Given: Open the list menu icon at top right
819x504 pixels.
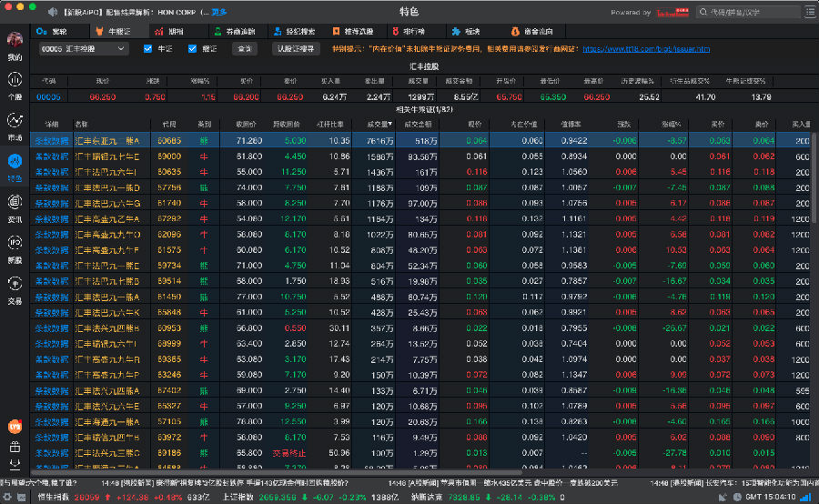Looking at the screenshot, I should [x=810, y=12].
